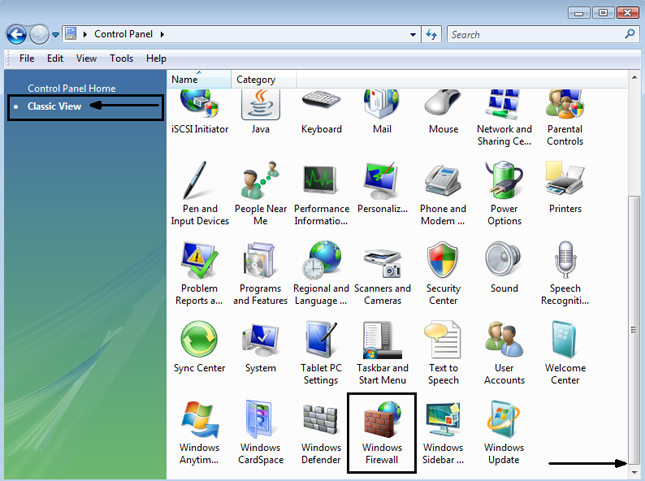The height and width of the screenshot is (481, 645).
Task: Click the scrollbar down arrow
Action: [x=632, y=468]
